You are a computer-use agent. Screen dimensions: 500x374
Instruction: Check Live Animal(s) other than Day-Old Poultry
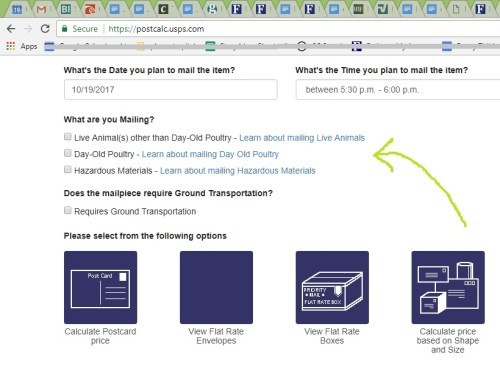[68, 137]
